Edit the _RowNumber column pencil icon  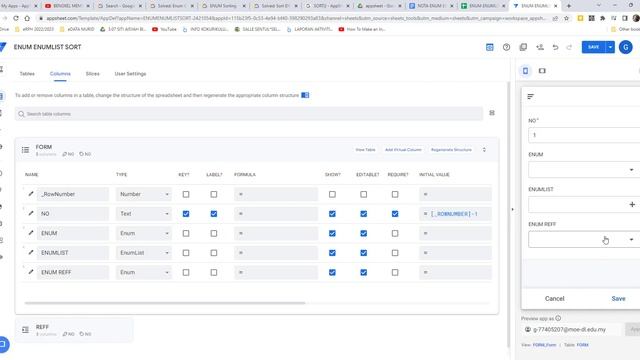click(31, 193)
